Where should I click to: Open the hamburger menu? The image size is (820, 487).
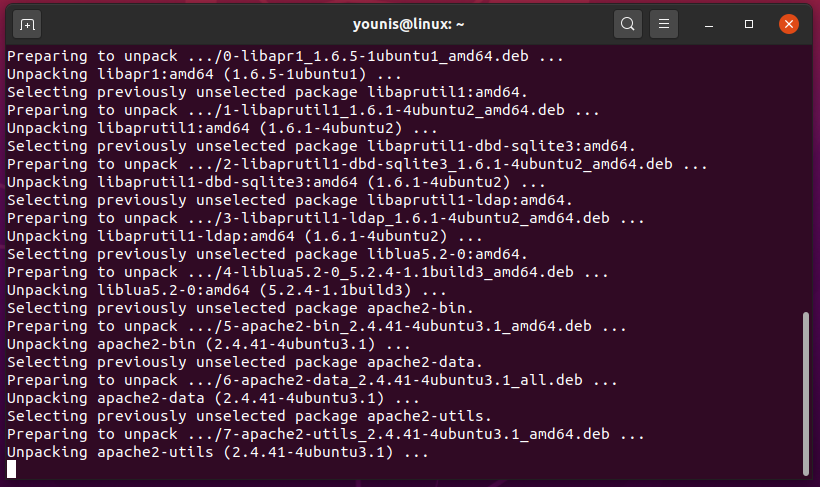tap(663, 24)
